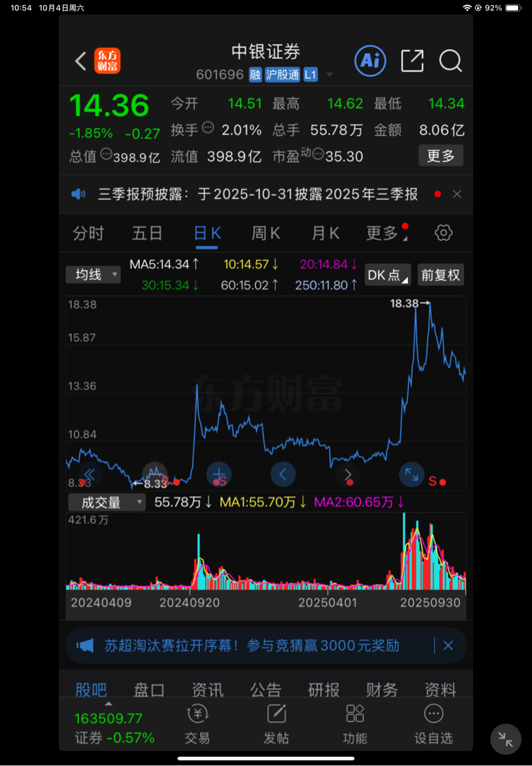Image resolution: width=532 pixels, height=766 pixels.
Task: Open the search magnifier icon
Action: tap(450, 61)
